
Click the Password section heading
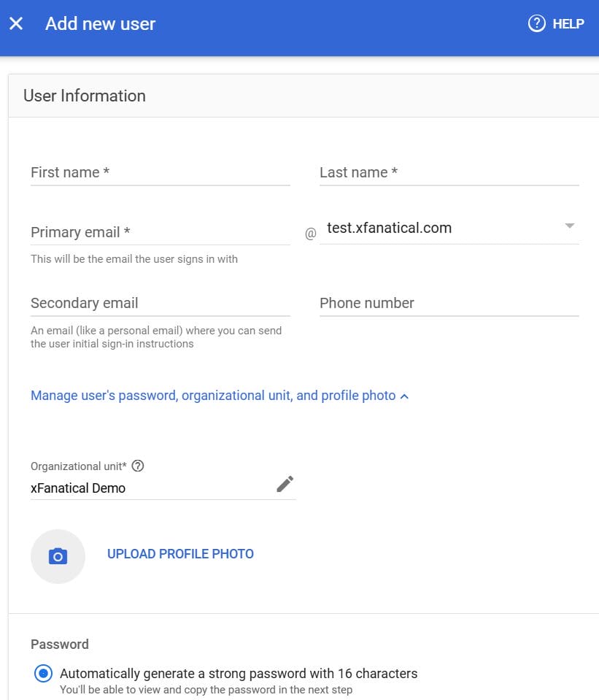click(60, 645)
